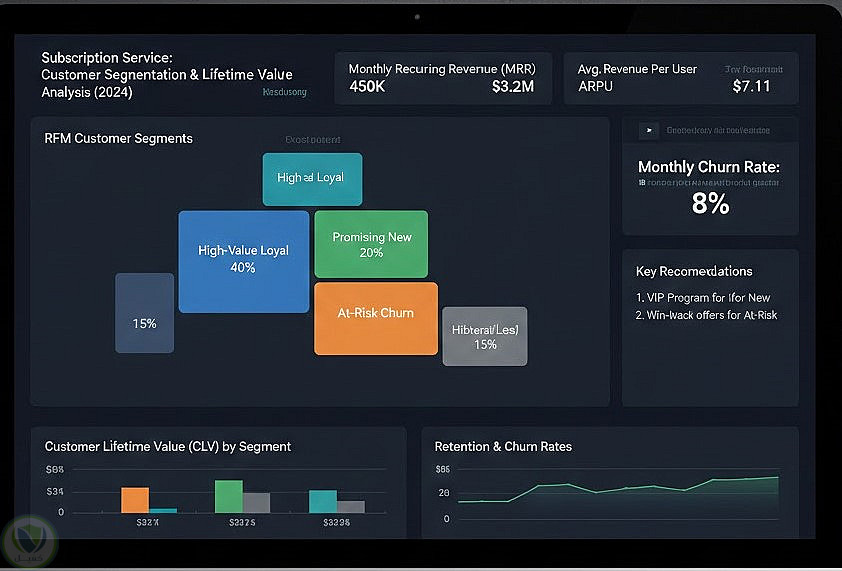
Task: Open the Avg. Revenue Per User card
Action: pyautogui.click(x=681, y=78)
